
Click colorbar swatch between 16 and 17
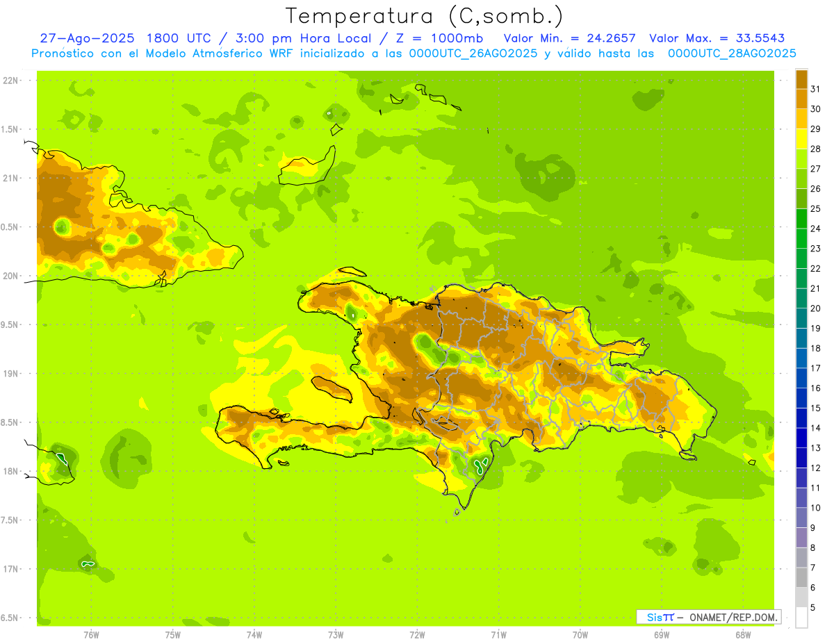801,378
